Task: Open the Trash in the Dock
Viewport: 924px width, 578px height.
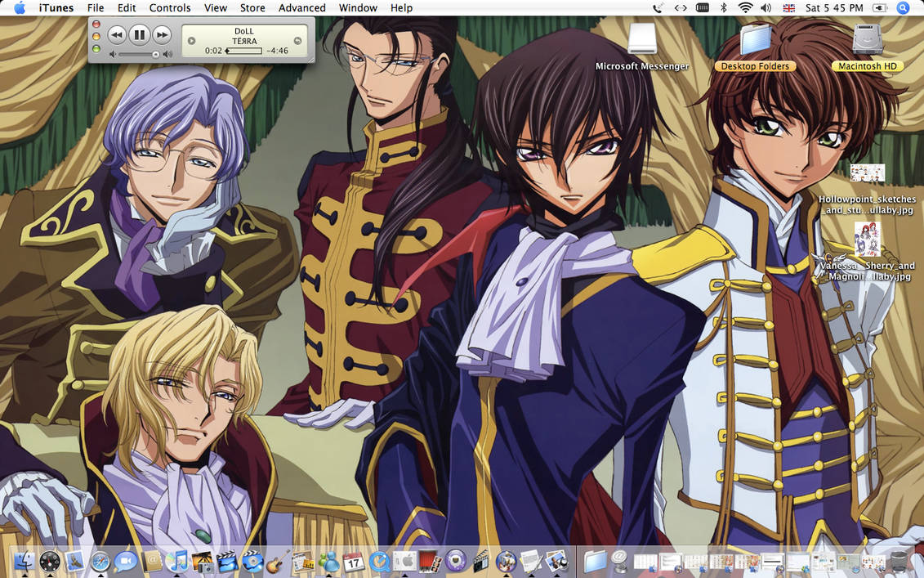Action: pyautogui.click(x=899, y=560)
